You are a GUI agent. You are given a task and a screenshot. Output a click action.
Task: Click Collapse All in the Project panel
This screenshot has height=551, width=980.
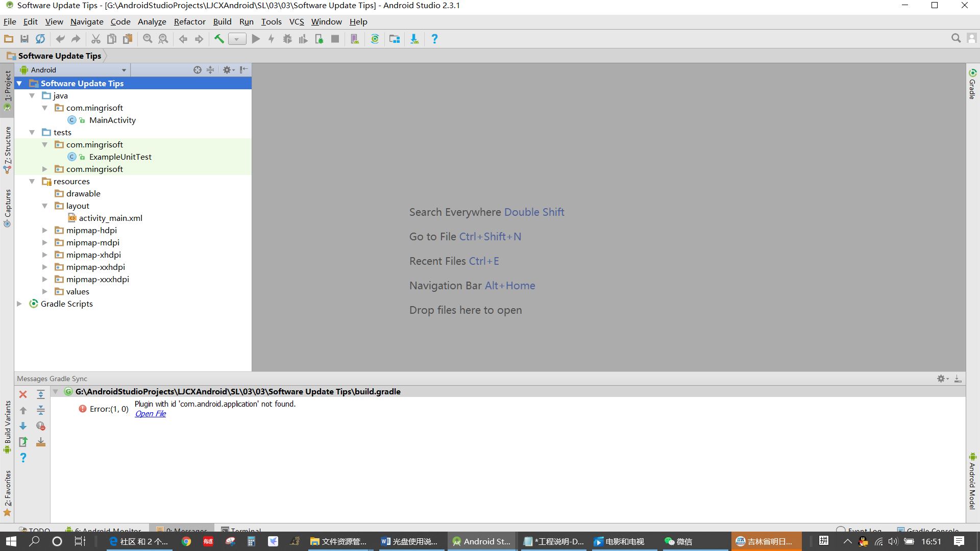click(x=210, y=70)
